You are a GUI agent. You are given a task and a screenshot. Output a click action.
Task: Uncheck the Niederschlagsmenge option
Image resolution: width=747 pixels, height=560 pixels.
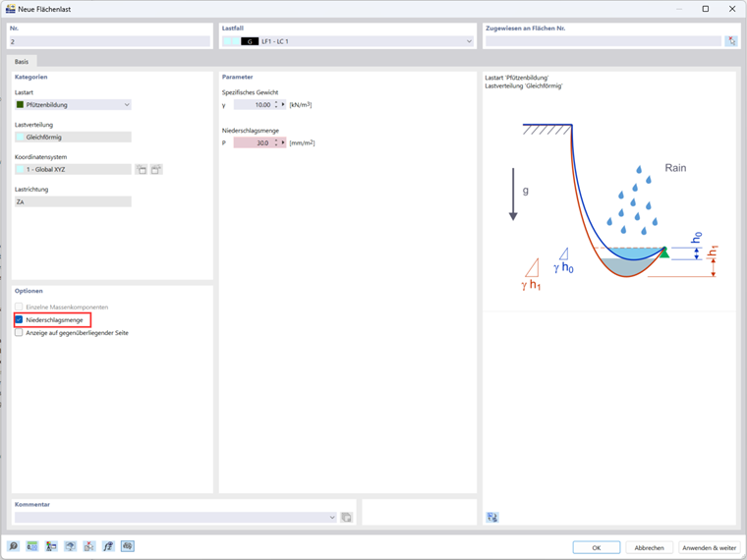19,319
